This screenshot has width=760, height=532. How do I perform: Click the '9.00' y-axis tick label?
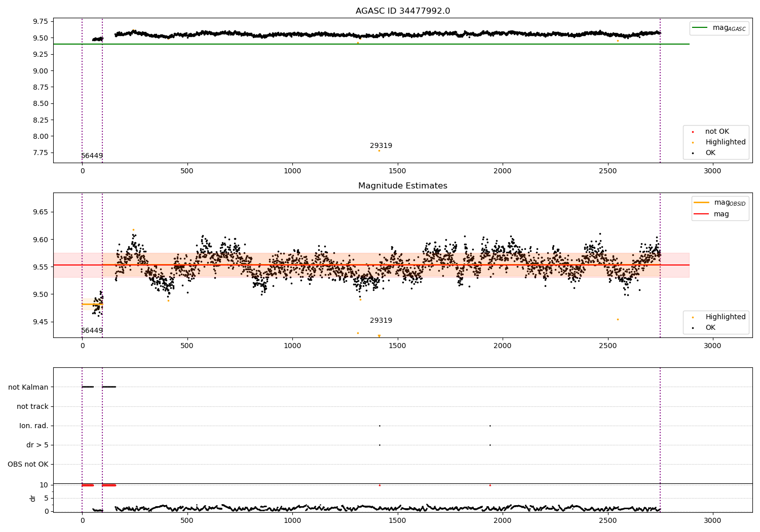(x=40, y=71)
